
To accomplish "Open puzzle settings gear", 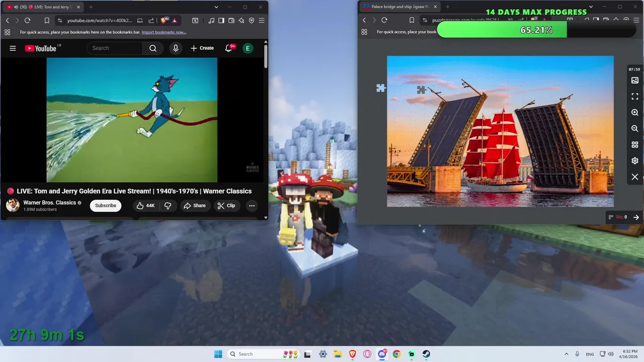I will point(635,161).
